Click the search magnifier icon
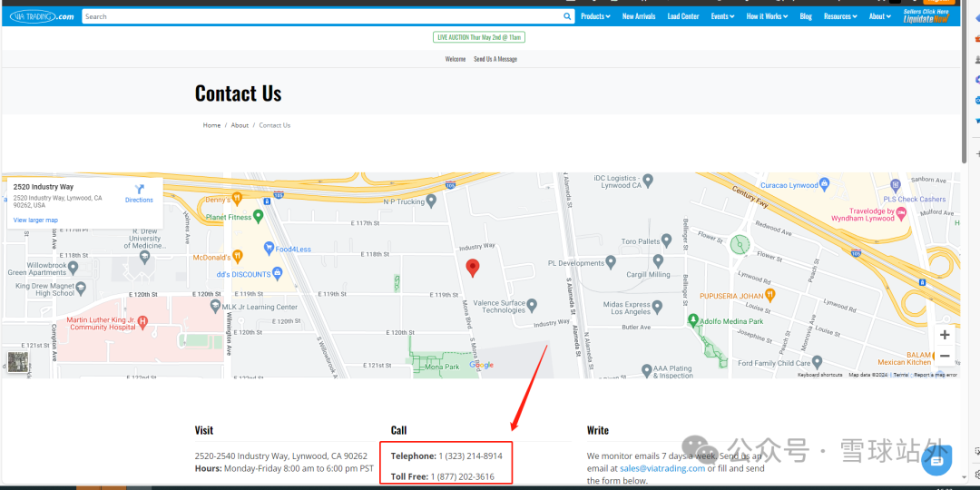Screen dimensions: 980x490 pos(567,16)
